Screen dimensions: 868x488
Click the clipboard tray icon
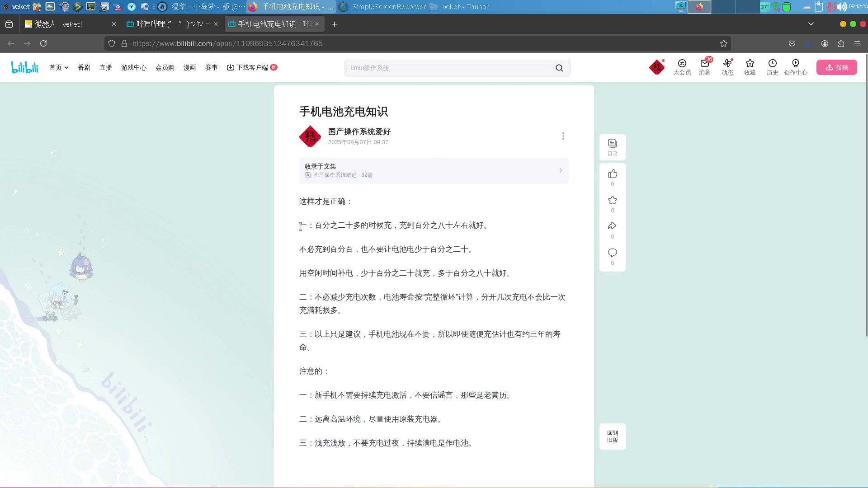pos(819,6)
